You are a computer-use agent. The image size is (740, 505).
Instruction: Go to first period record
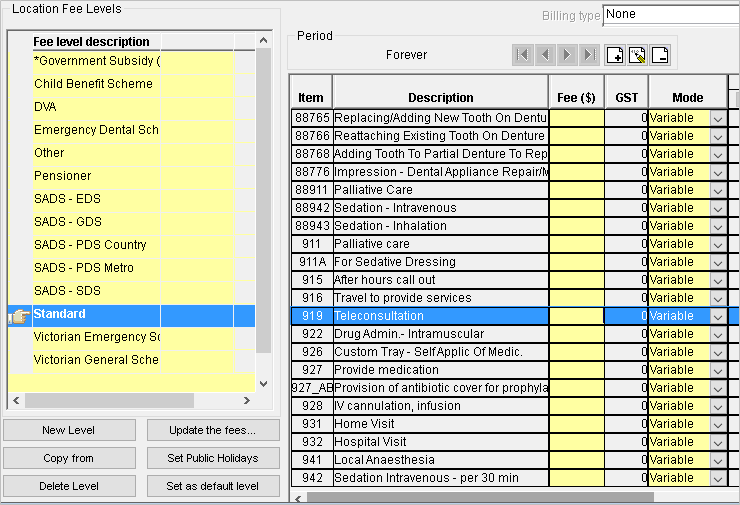tap(522, 55)
